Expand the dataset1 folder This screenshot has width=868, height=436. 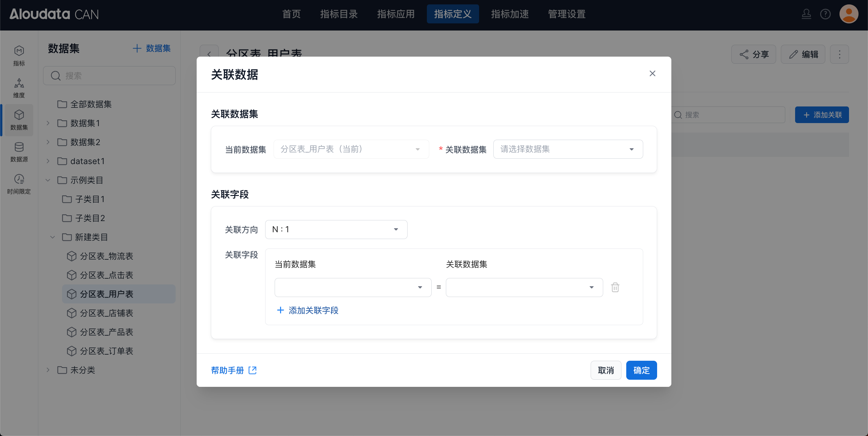click(x=48, y=161)
